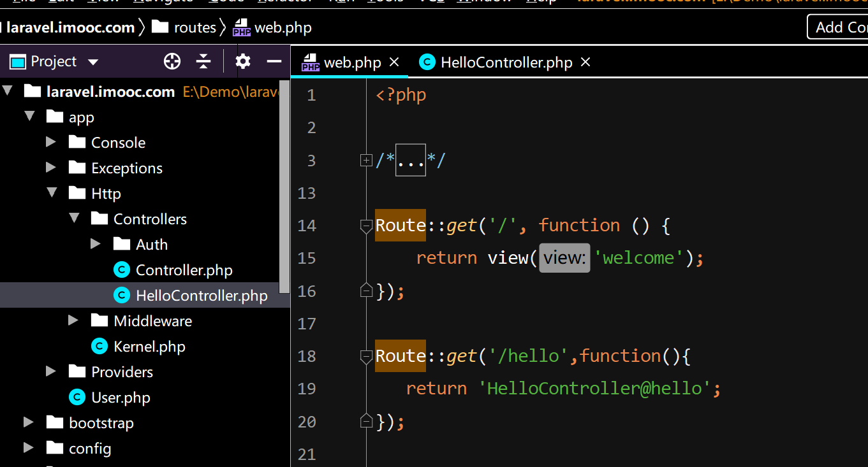The image size is (868, 467).
Task: Click the Middleware folder icon
Action: (x=99, y=320)
